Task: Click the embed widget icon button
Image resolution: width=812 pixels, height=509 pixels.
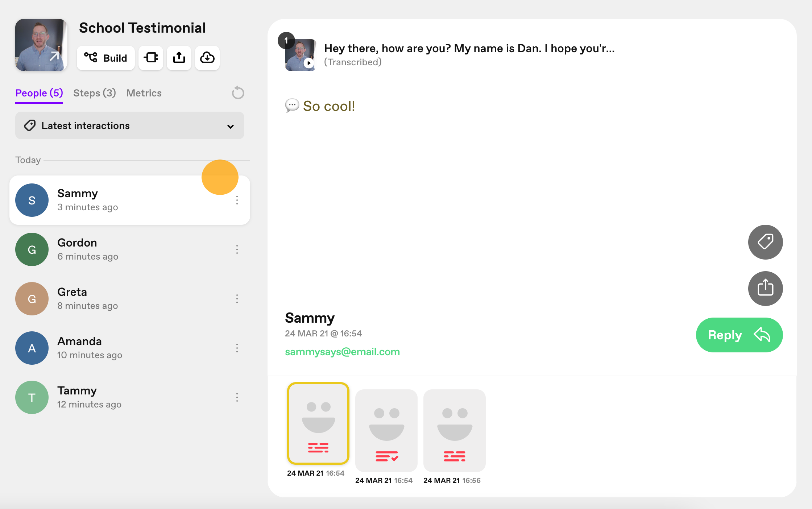Action: point(151,58)
